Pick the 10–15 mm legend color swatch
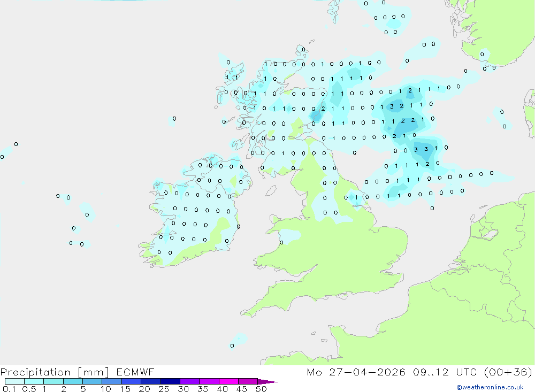The height and width of the screenshot is (392, 535). 112,381
